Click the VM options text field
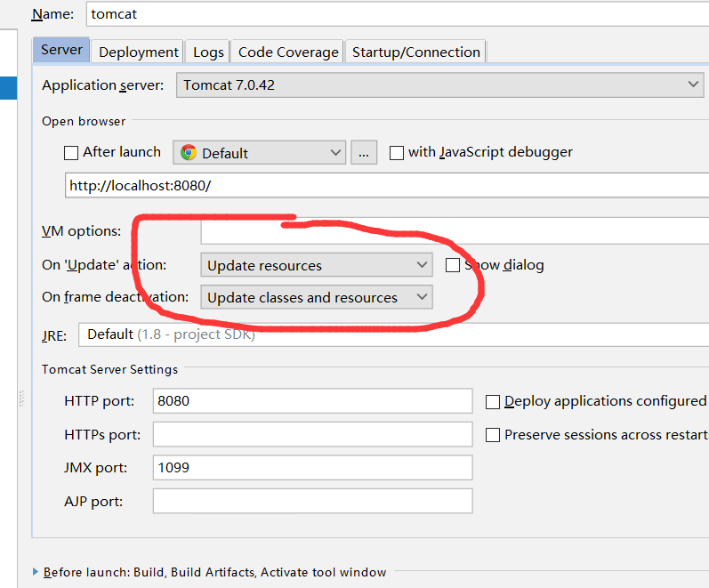The height and width of the screenshot is (588, 709). 455,231
